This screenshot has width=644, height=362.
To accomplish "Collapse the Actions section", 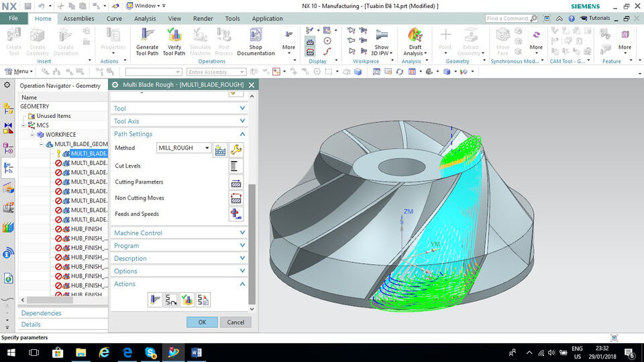I will point(179,284).
